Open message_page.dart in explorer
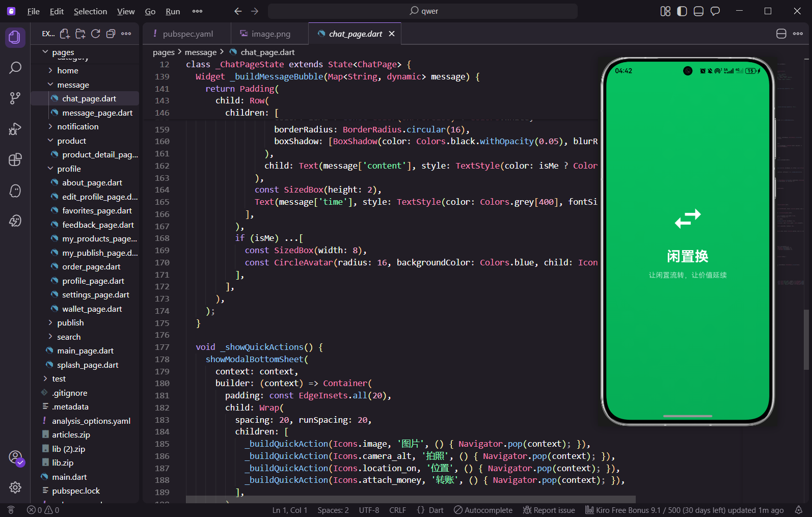Viewport: 812px width, 517px height. [x=97, y=113]
